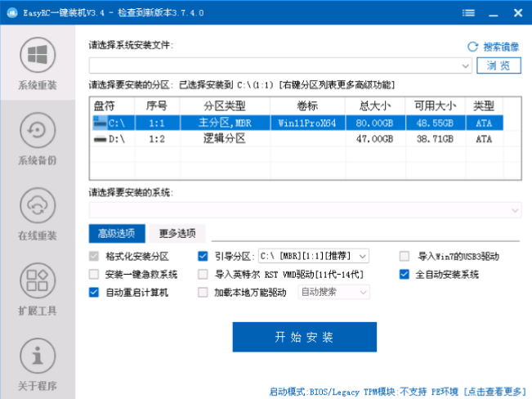Click the 搜索镜像 search image link

(501, 47)
